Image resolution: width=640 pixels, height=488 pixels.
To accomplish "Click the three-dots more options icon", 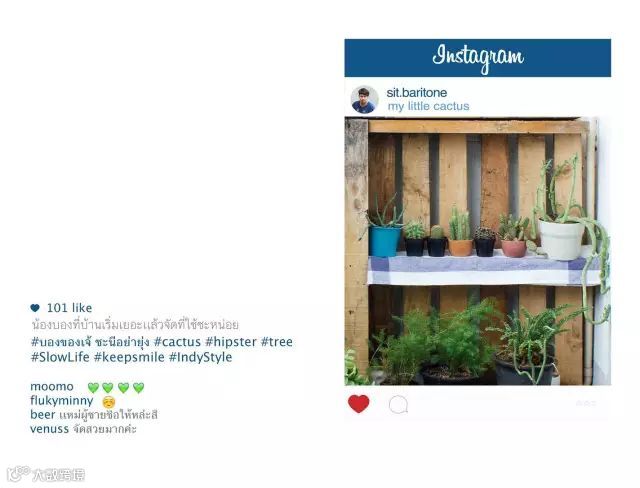I will coord(586,404).
